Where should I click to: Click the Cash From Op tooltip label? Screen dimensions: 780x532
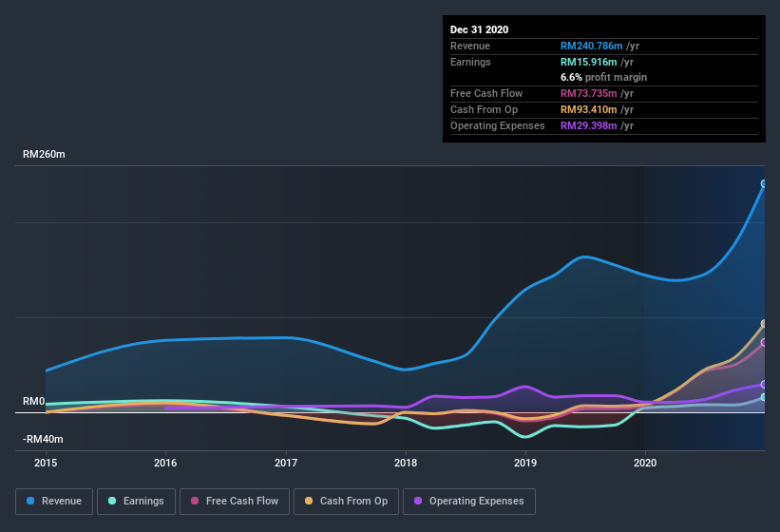click(x=484, y=109)
